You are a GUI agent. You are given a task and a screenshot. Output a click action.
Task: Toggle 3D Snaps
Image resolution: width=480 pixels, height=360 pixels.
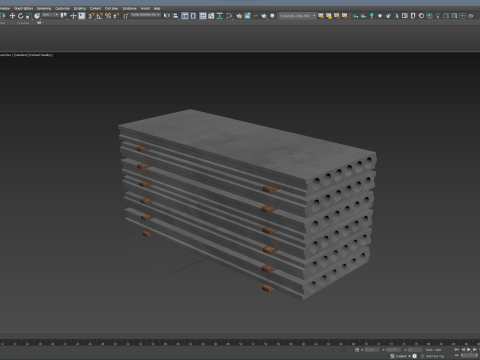(91, 16)
